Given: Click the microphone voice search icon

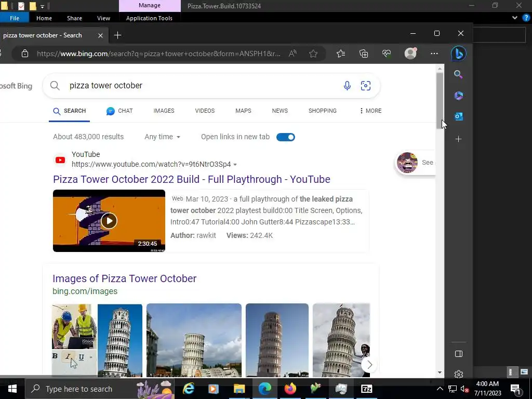Looking at the screenshot, I should (347, 86).
